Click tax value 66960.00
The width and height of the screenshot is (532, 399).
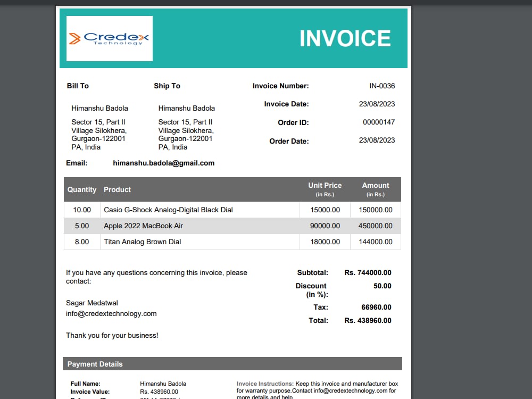pos(376,307)
